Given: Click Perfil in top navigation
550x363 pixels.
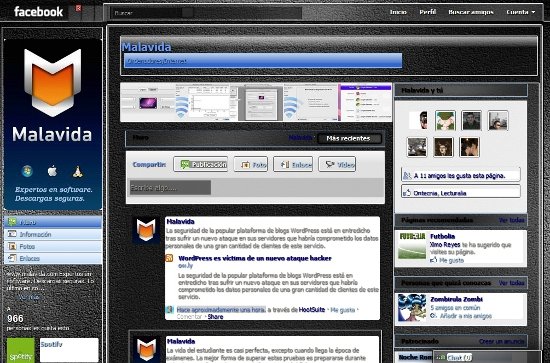Looking at the screenshot, I should click(428, 12).
